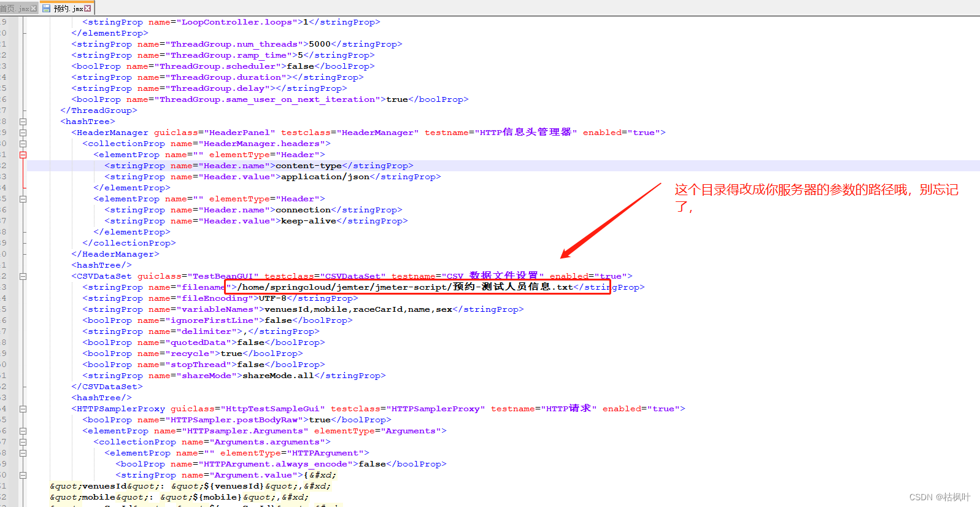Click the closing HeaderManager tag

pos(115,254)
